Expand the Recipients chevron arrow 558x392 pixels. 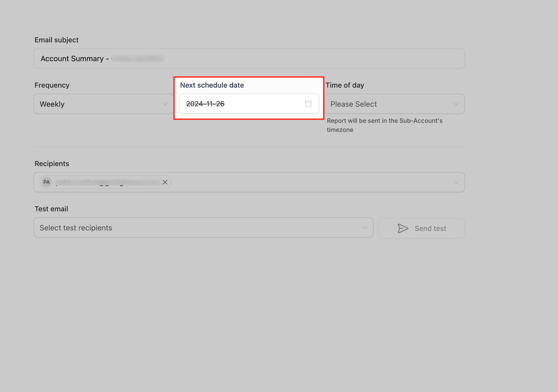[456, 182]
